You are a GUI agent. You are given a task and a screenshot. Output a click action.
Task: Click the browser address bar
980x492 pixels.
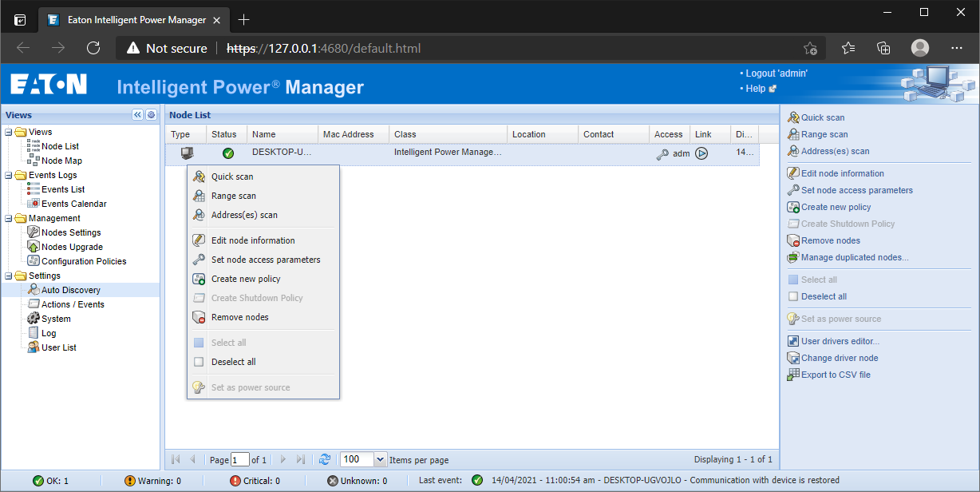point(471,48)
